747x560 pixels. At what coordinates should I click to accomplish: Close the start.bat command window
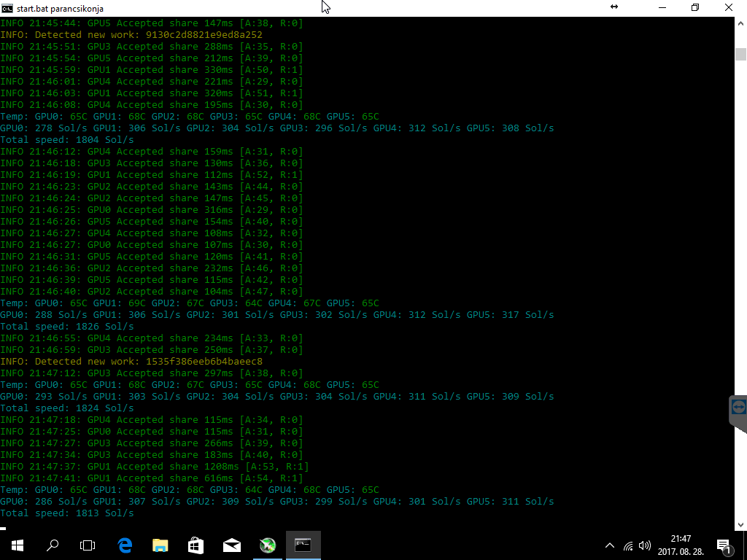[729, 7]
